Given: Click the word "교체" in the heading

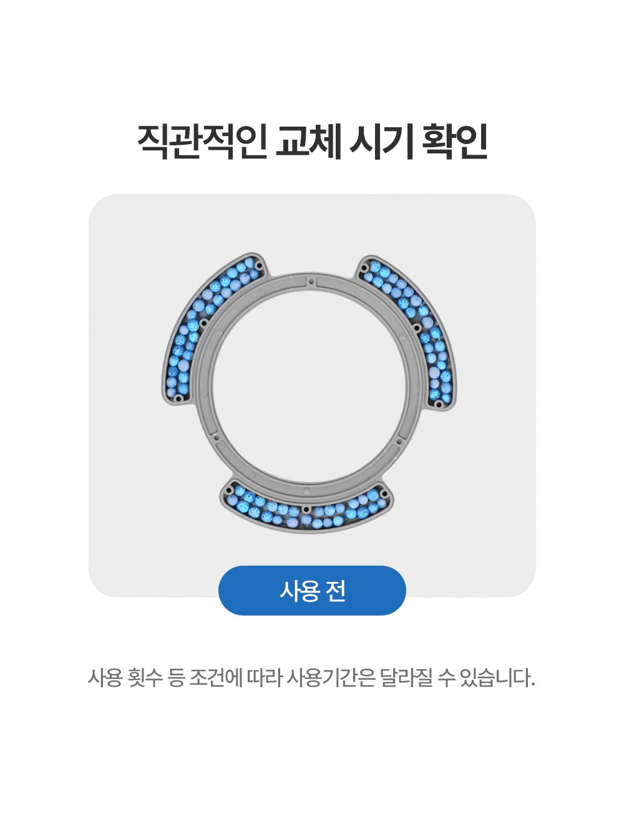Looking at the screenshot, I should (308, 142).
